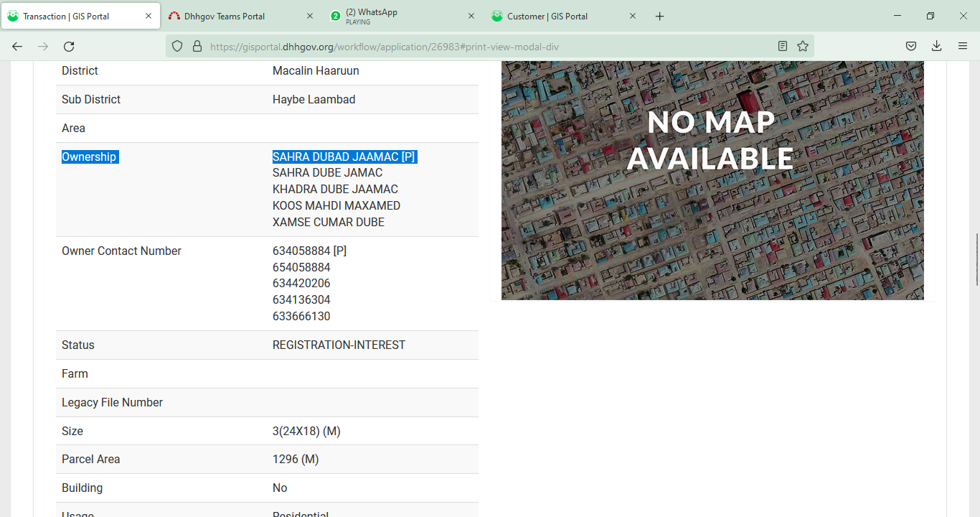Click the Size value 3(24X18) (M)
The width and height of the screenshot is (980, 517).
(x=306, y=432)
